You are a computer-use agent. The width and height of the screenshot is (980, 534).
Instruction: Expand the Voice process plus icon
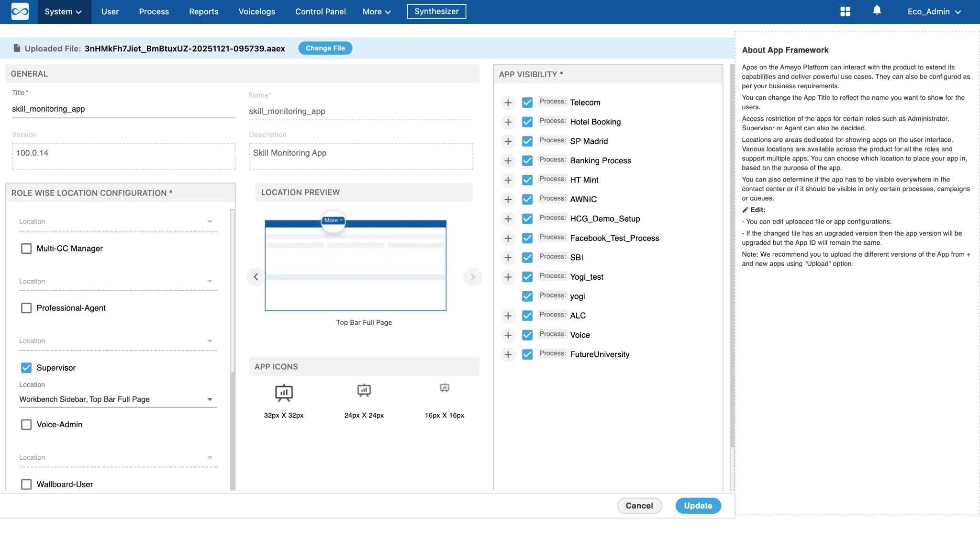508,335
